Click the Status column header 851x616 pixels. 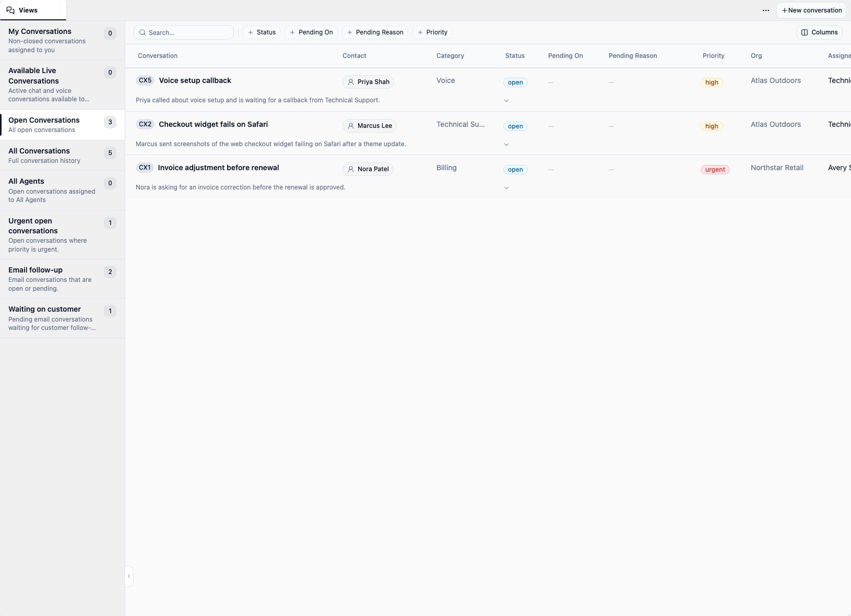point(515,56)
